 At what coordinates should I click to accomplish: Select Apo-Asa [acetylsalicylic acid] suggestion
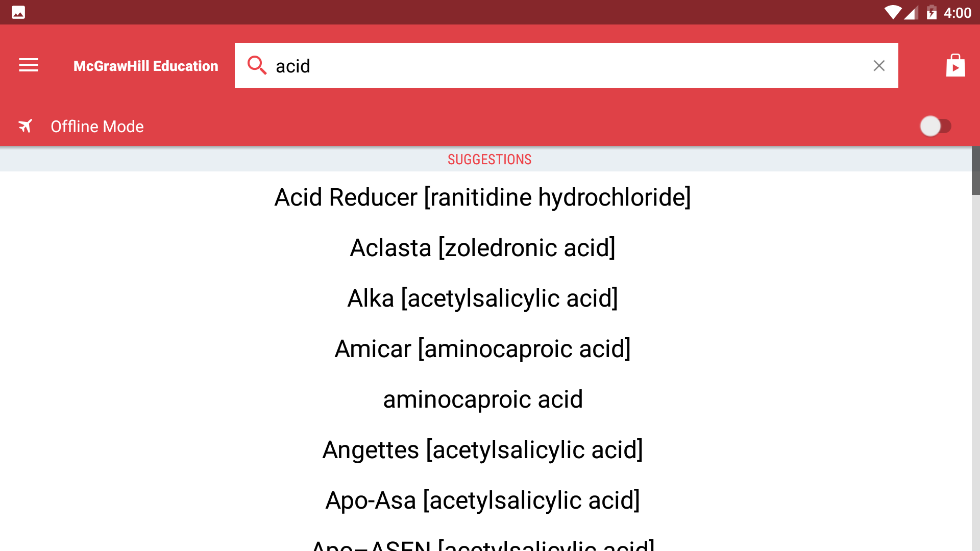point(483,500)
